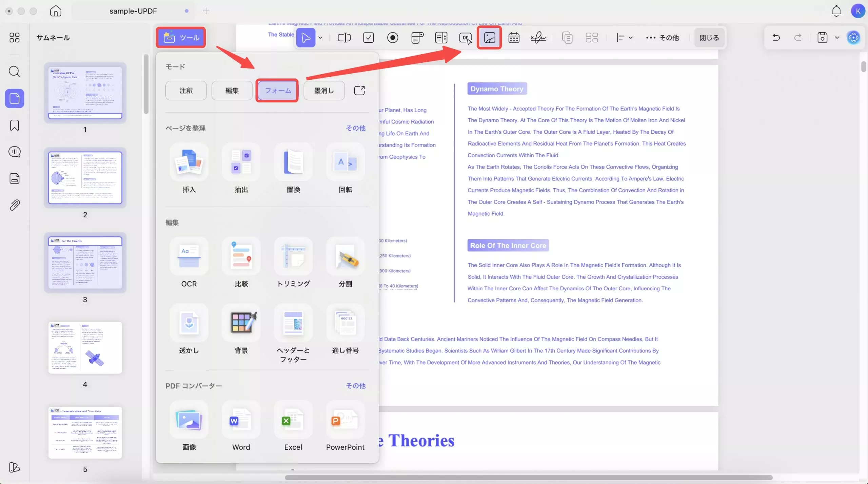Select page 4 thumbnail
The image size is (868, 484).
click(x=85, y=348)
